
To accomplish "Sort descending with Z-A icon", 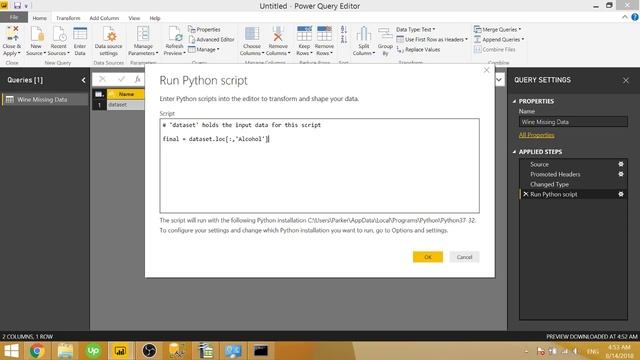I will 344,40.
